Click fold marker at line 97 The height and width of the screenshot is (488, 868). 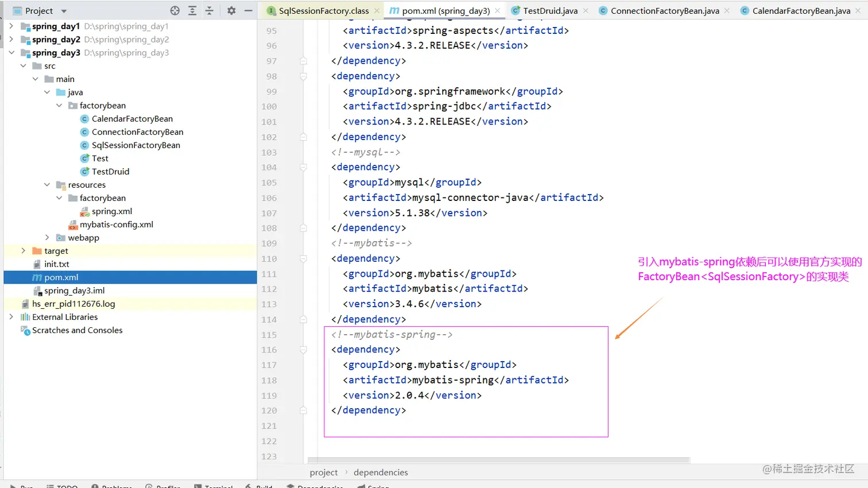(303, 61)
